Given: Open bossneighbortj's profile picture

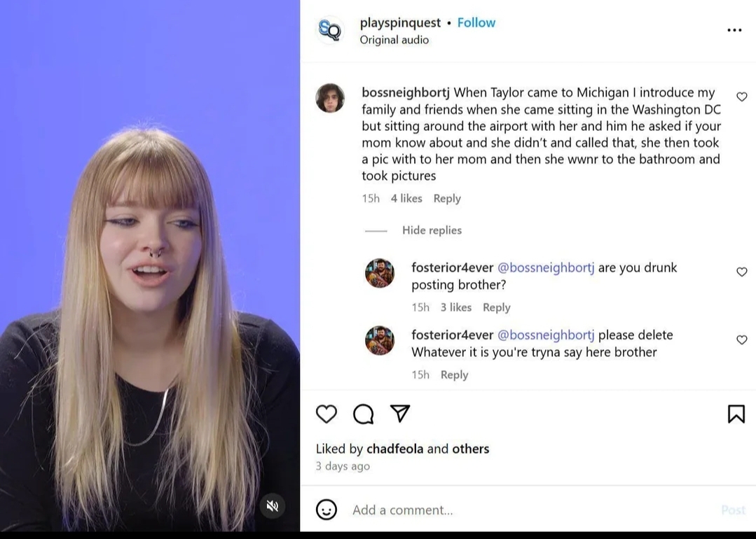Looking at the screenshot, I should coord(330,98).
